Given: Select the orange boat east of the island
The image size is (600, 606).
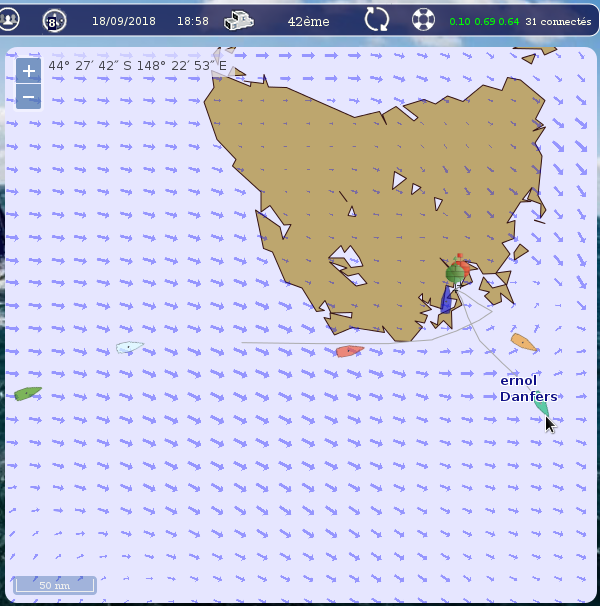Looking at the screenshot, I should (x=523, y=342).
